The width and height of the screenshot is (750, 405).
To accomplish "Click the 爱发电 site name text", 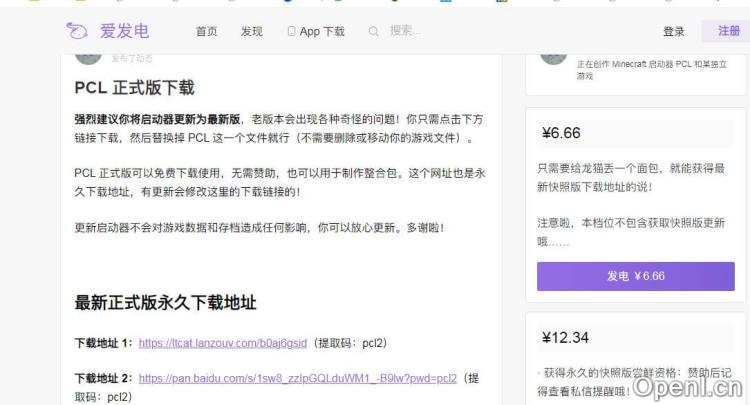I will [123, 31].
